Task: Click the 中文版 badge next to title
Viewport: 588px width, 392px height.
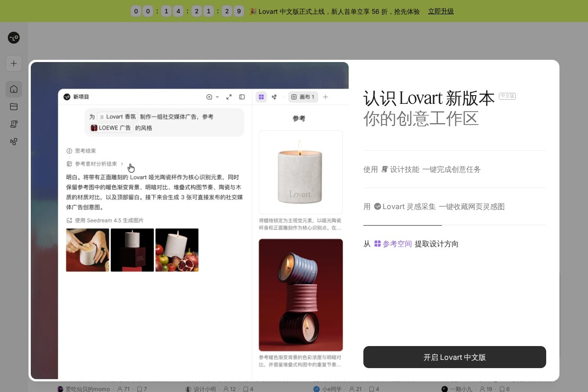Action: (507, 96)
